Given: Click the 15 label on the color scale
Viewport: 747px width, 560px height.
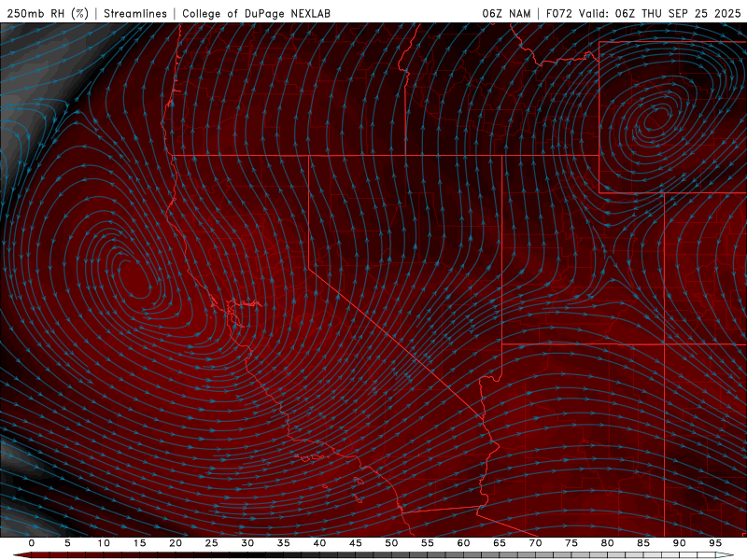Looking at the screenshot, I should coord(139,543).
